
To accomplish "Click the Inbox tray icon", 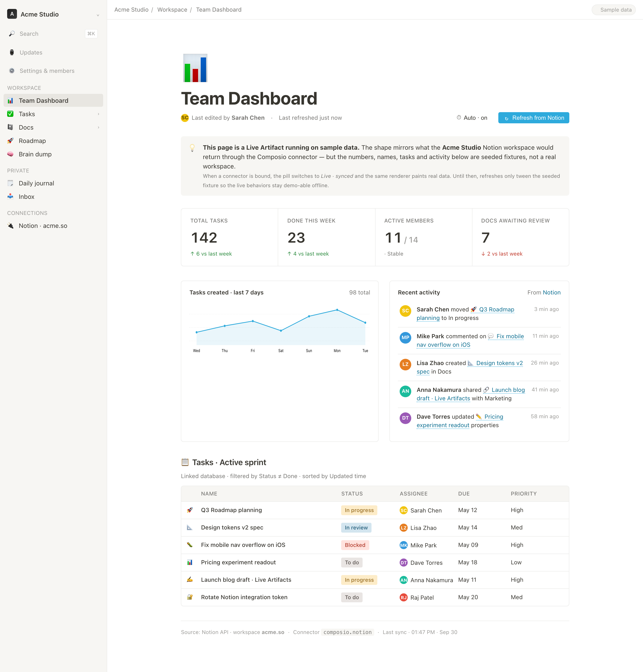I will pyautogui.click(x=11, y=196).
